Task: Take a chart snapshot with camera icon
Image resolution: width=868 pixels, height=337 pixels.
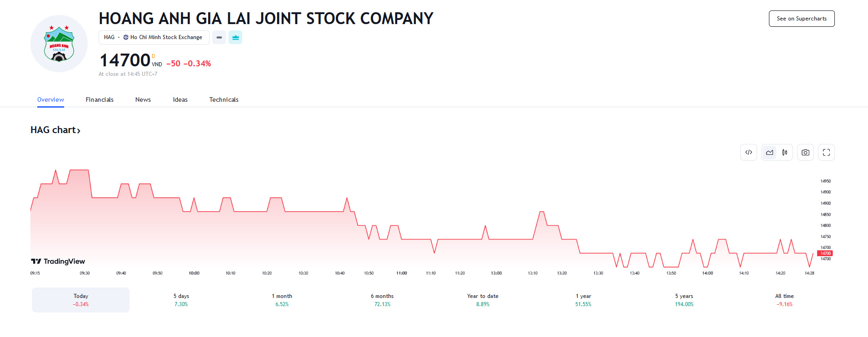Action: coord(805,153)
